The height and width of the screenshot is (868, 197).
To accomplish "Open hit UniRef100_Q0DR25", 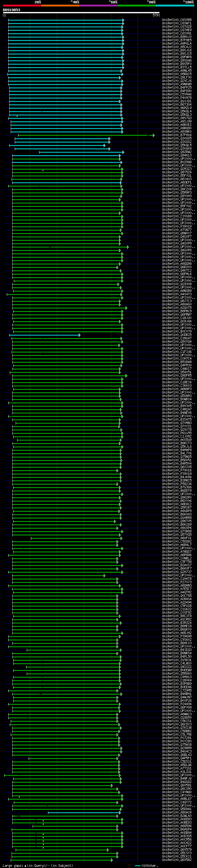I will point(177,335).
